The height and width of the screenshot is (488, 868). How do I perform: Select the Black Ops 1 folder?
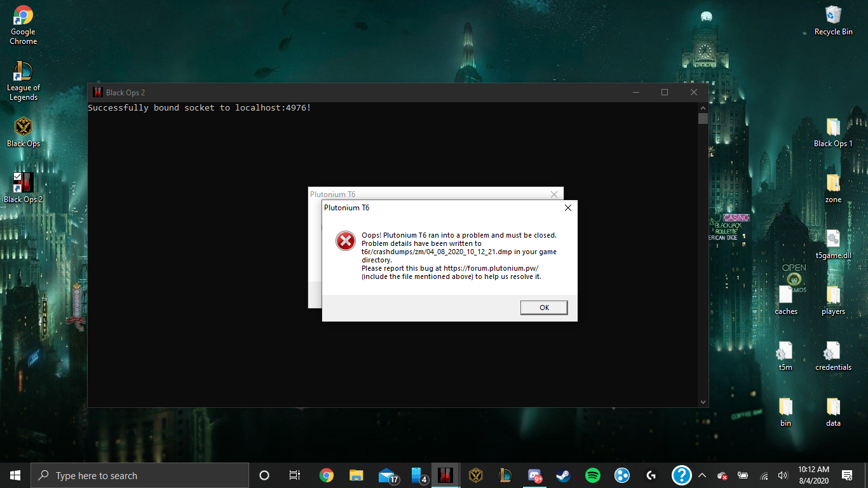(x=833, y=132)
